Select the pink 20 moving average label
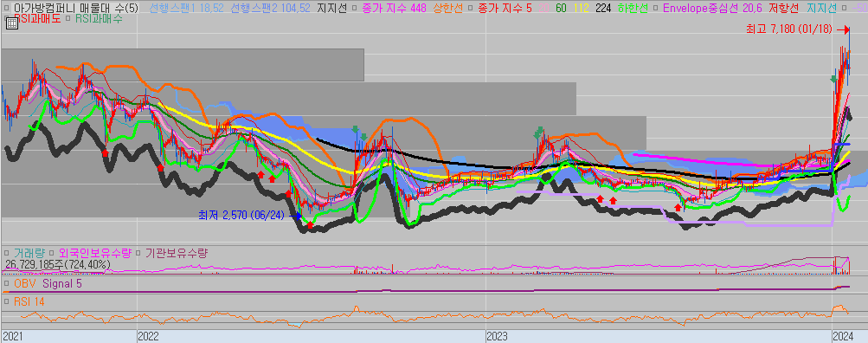The height and width of the screenshot is (343, 868). point(543,9)
